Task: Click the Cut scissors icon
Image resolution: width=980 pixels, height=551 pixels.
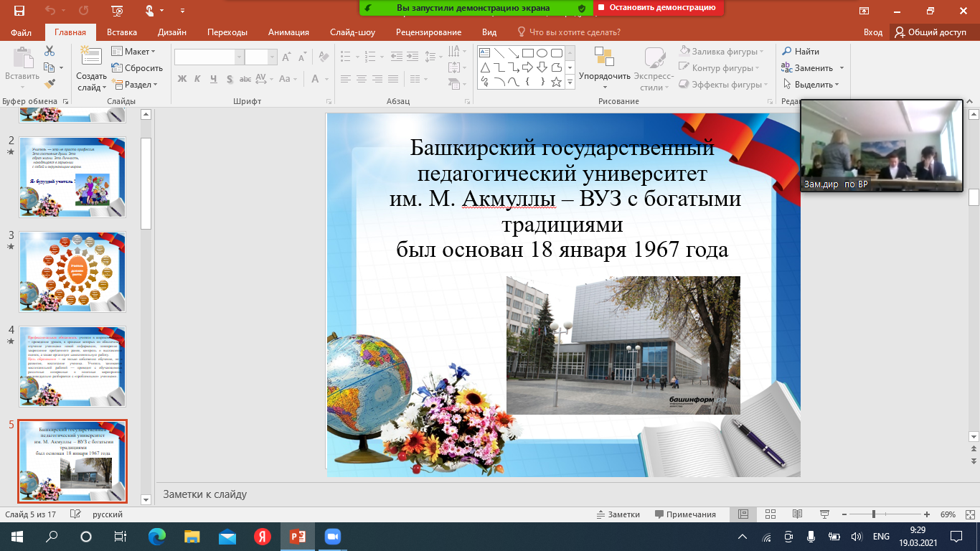Action: 49,52
